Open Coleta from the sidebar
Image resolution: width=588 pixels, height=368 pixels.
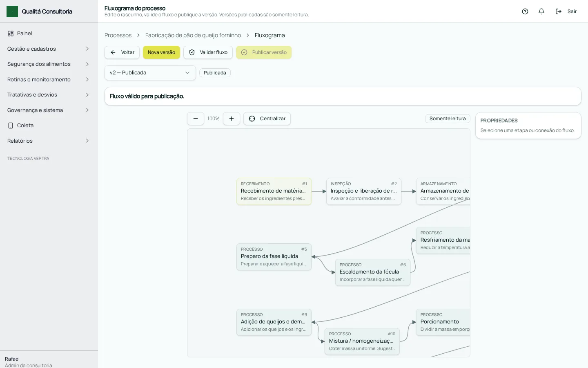pos(49,126)
